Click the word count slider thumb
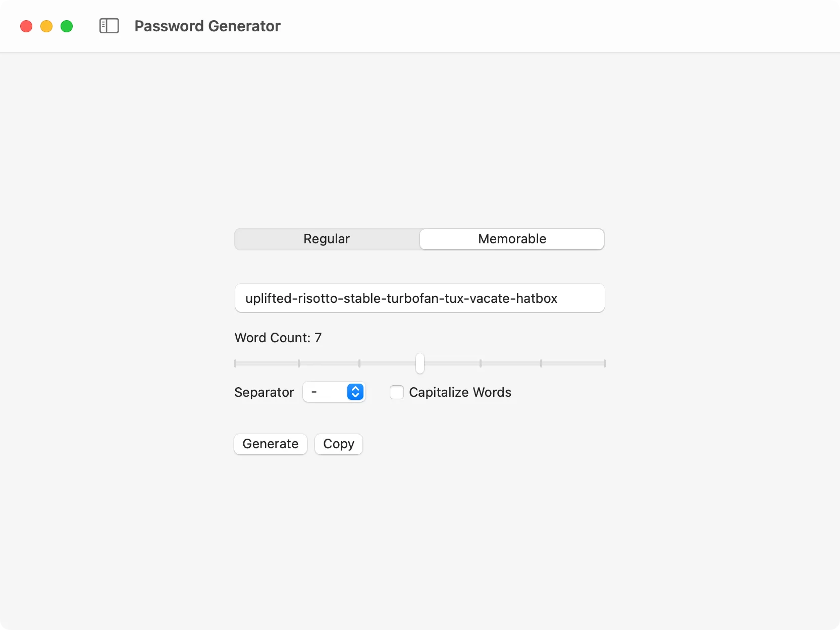The image size is (840, 630). point(419,363)
